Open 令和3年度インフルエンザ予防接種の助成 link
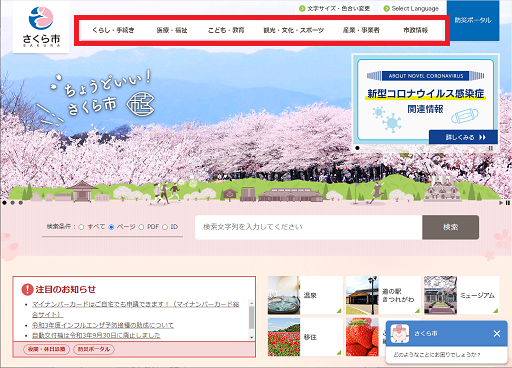 [103, 325]
